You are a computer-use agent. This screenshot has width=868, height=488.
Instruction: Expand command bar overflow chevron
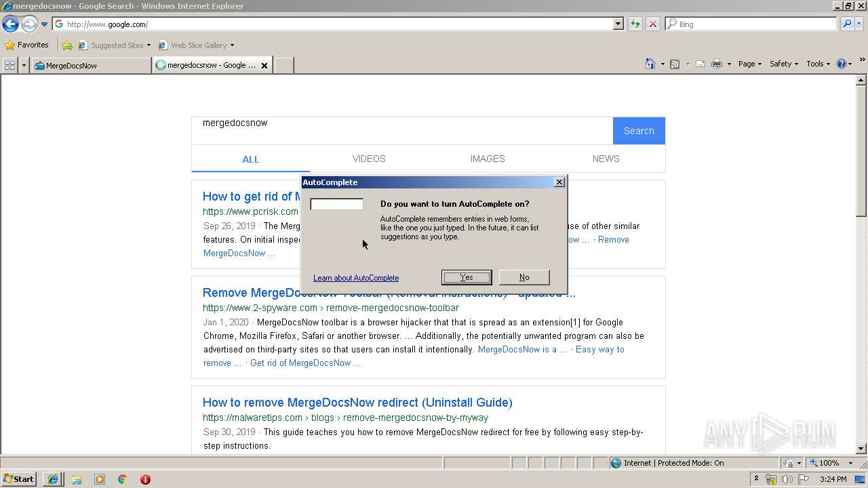[x=863, y=60]
